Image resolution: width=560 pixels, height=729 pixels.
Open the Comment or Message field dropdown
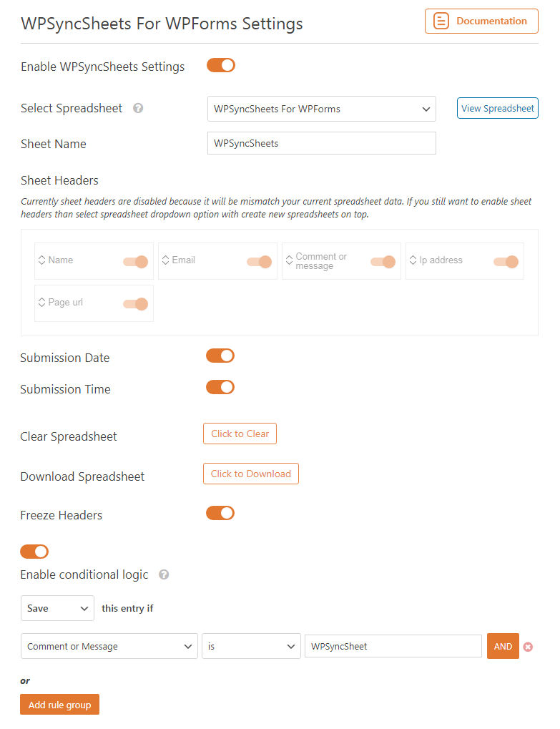[x=109, y=646]
